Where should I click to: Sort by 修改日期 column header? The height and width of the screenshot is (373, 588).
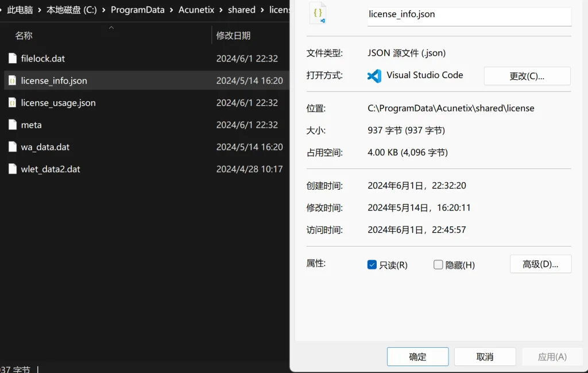(x=233, y=36)
